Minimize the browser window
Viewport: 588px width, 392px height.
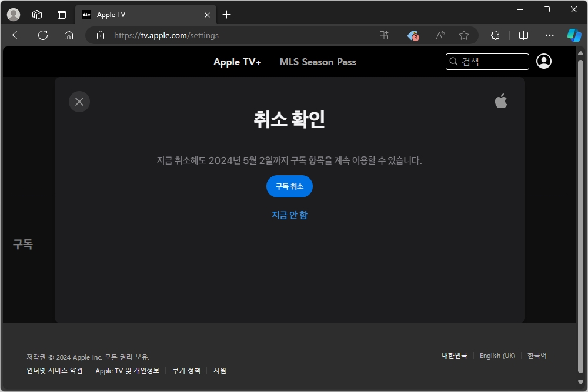519,10
